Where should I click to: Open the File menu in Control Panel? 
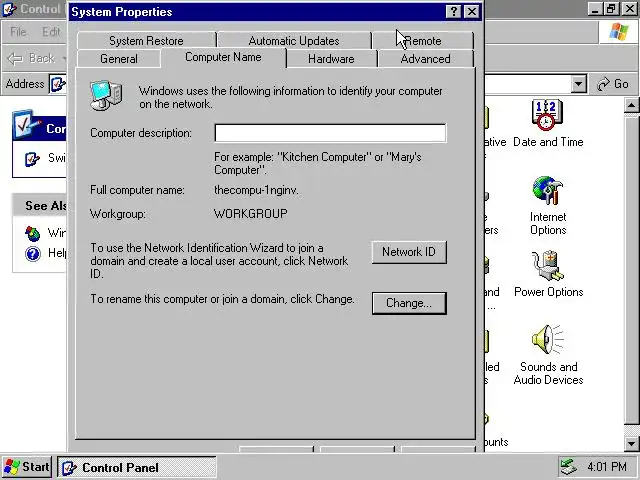(18, 32)
